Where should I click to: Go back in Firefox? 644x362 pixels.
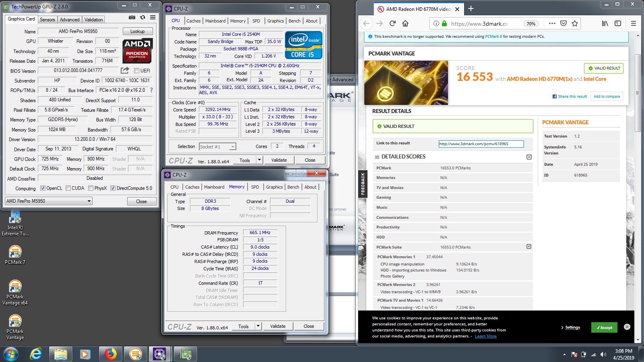[x=366, y=23]
